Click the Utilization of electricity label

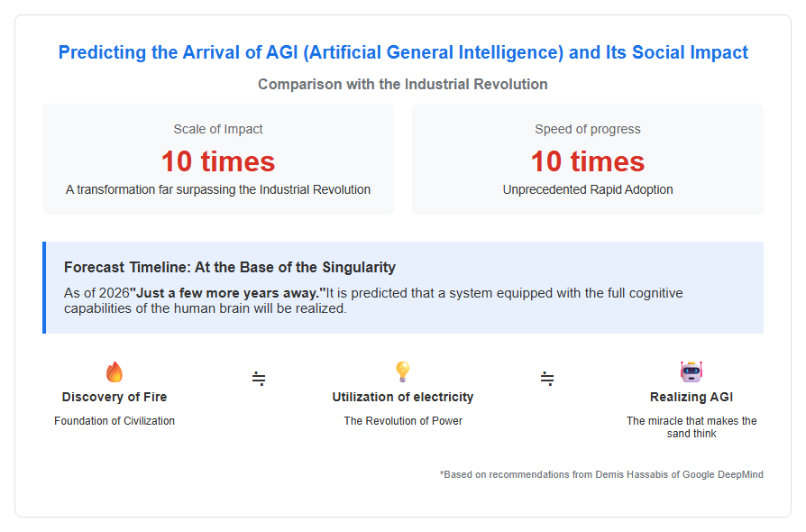pyautogui.click(x=402, y=397)
